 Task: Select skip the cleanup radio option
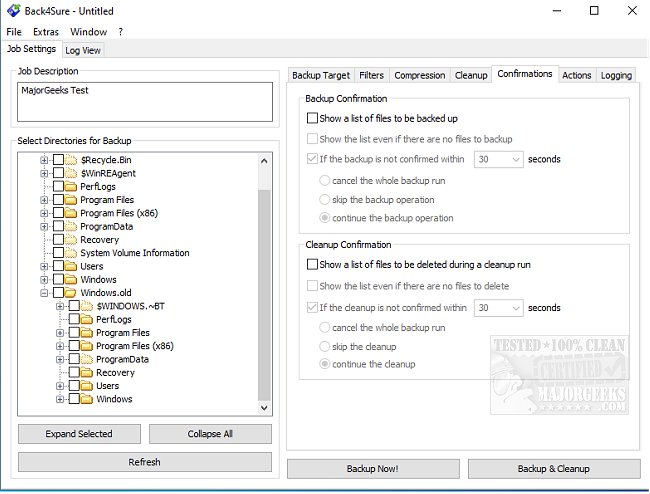point(325,346)
